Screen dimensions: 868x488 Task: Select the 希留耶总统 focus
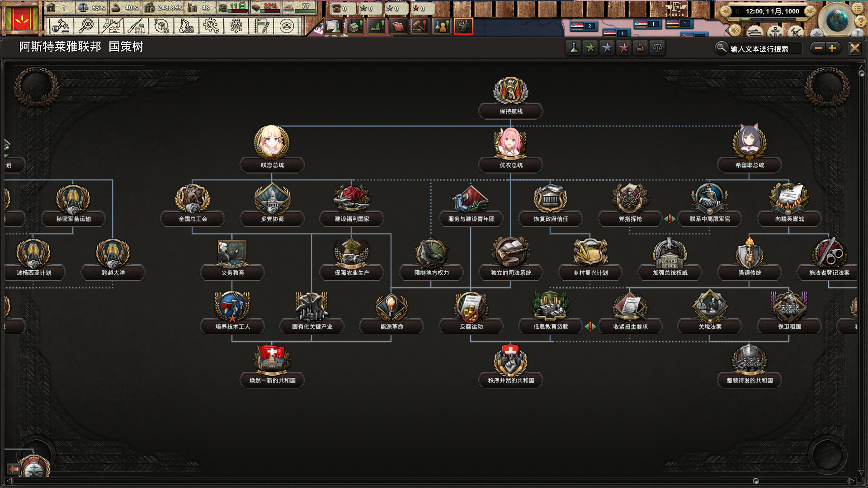750,149
